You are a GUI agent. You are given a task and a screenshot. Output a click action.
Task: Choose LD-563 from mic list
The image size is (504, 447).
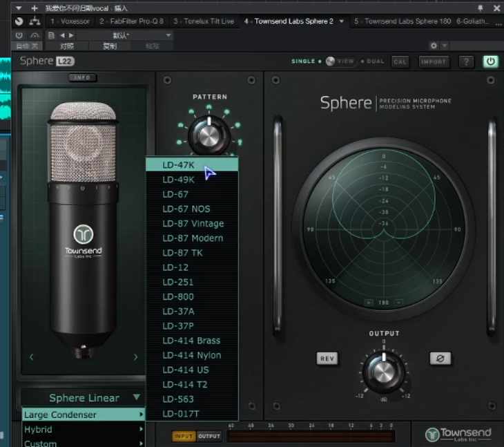192,399
